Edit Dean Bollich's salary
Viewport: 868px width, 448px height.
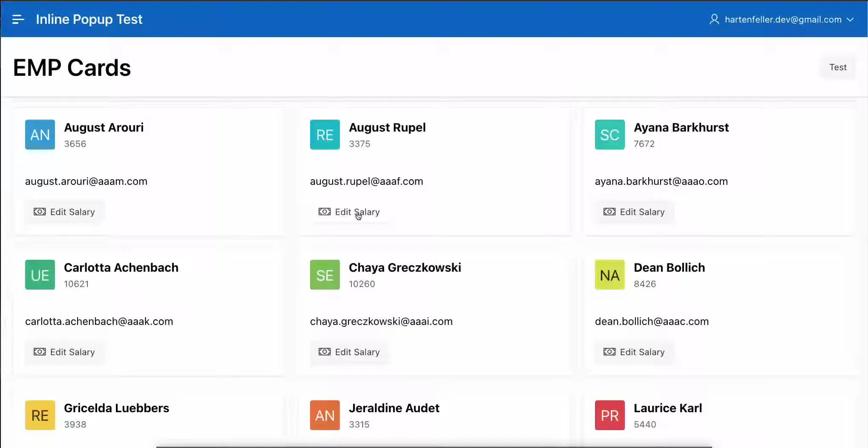point(634,352)
